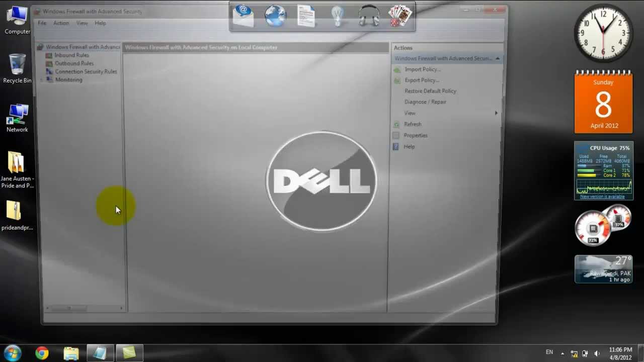Select Connection Security Rules in the tree
Image resolution: width=644 pixels, height=362 pixels.
pyautogui.click(x=86, y=71)
